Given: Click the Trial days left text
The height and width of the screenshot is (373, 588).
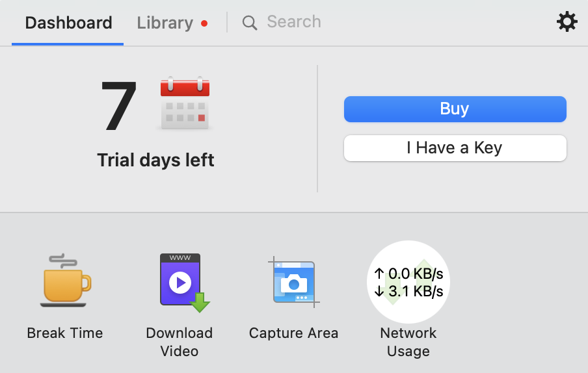Looking at the screenshot, I should (x=155, y=160).
